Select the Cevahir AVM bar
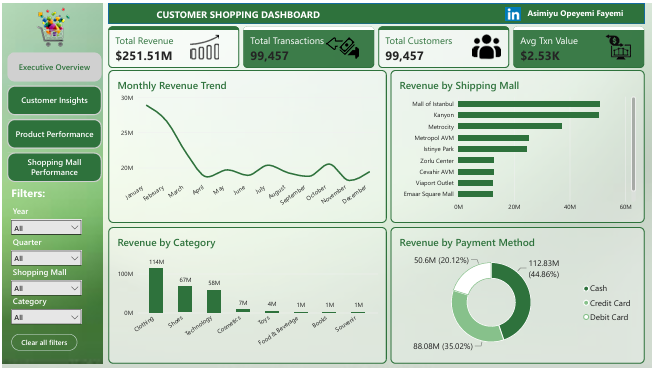 (x=476, y=172)
